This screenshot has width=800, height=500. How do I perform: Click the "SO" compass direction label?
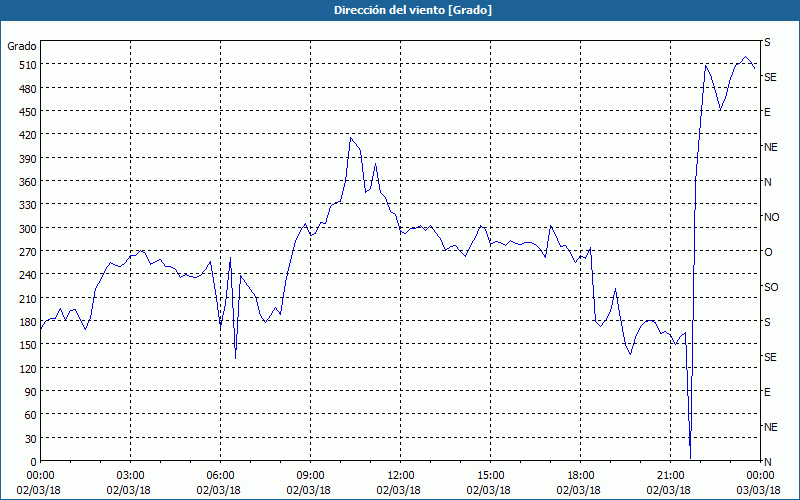coord(771,287)
